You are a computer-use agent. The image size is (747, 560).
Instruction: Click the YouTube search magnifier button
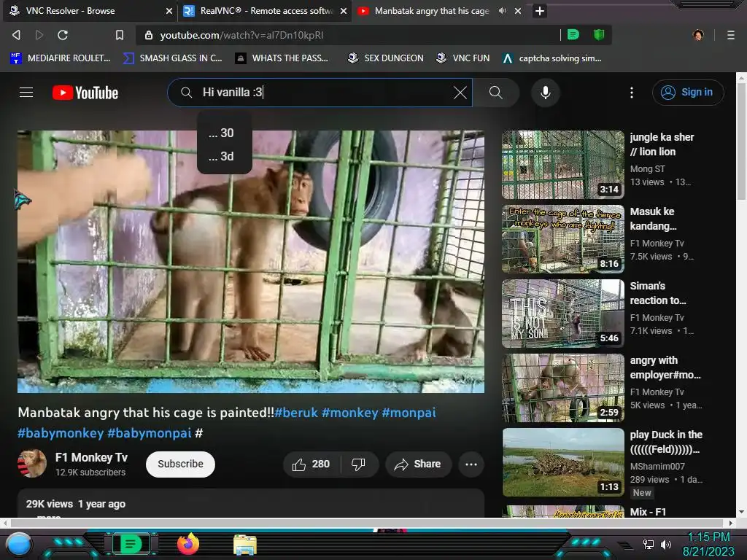pos(496,93)
